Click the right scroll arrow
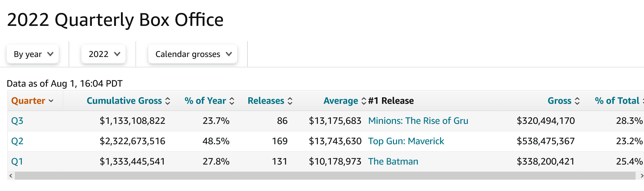 click(x=642, y=176)
